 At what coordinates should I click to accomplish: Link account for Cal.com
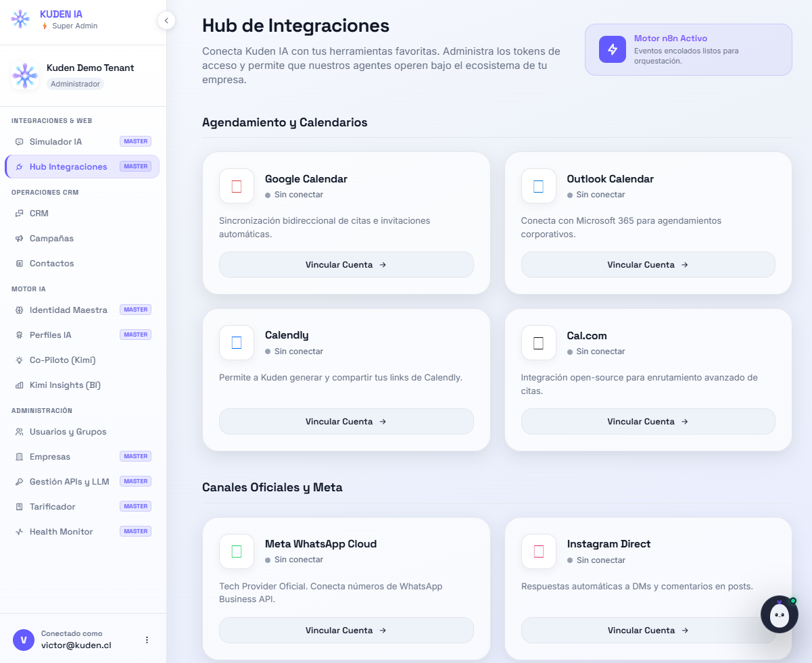pyautogui.click(x=648, y=422)
